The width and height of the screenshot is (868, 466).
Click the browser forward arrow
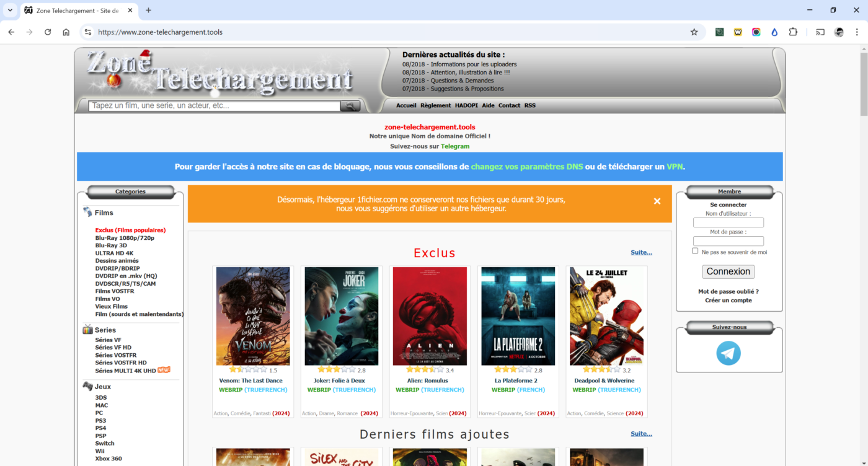point(29,32)
